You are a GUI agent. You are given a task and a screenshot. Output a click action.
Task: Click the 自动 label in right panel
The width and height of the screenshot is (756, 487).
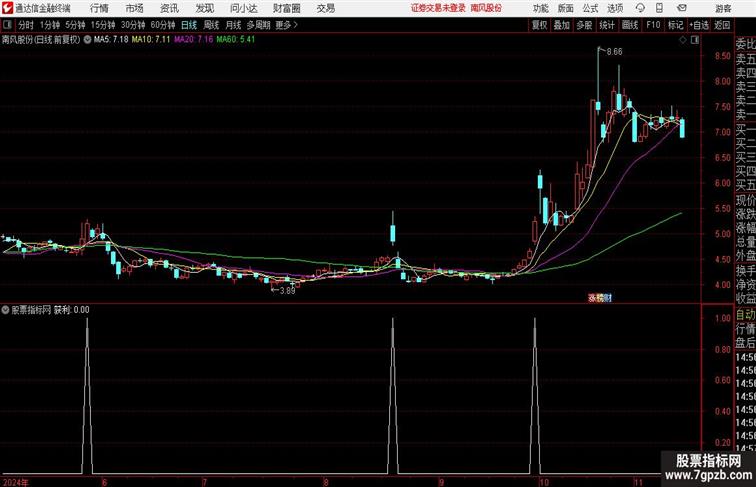745,315
